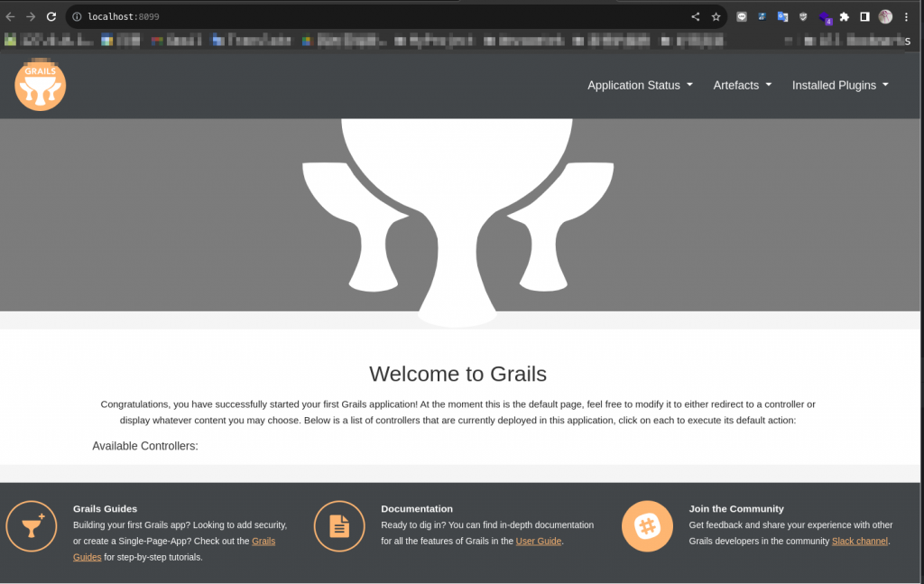This screenshot has width=924, height=584.
Task: Click the Welcome to Grails heading
Action: coord(457,374)
